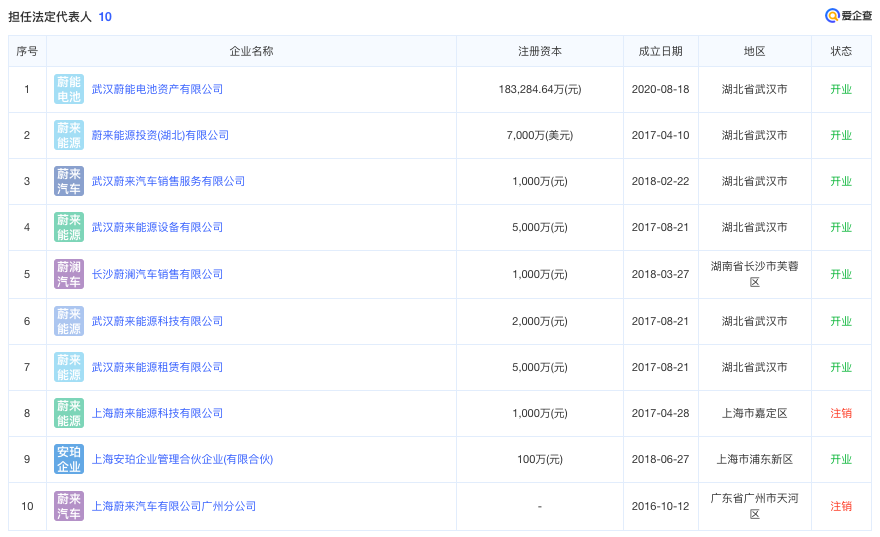Click the 蔚能电池 logo icon in row 1
Screen dimensions: 880x537
tap(69, 89)
